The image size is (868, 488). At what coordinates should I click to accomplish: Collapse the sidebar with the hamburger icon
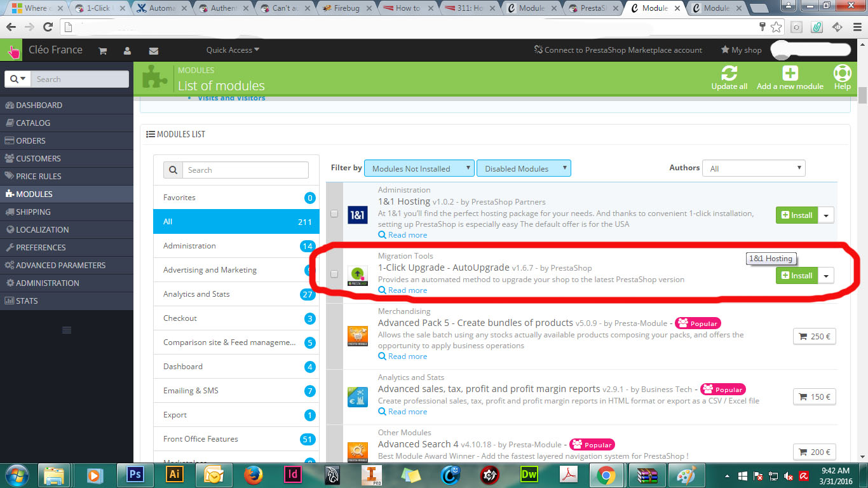coord(67,330)
